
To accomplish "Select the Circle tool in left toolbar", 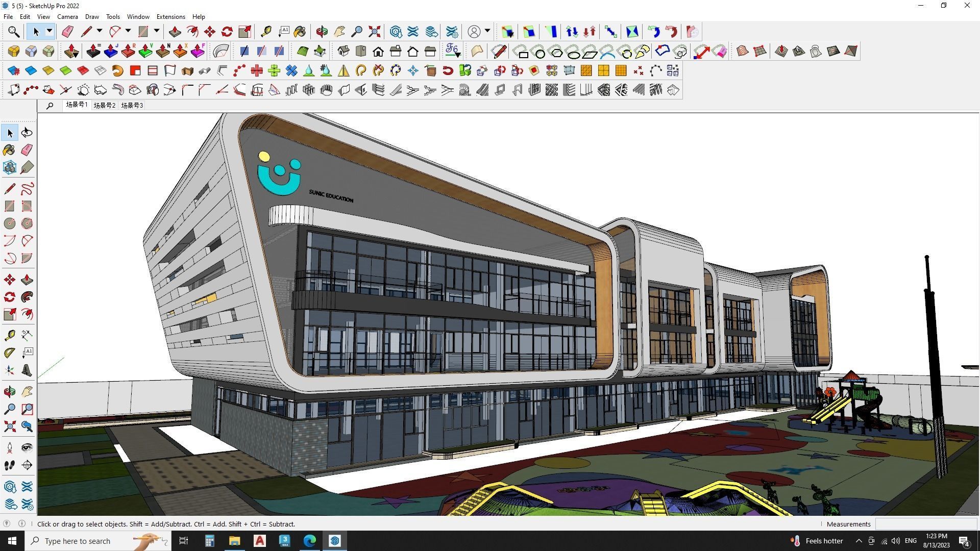I will coord(10,223).
